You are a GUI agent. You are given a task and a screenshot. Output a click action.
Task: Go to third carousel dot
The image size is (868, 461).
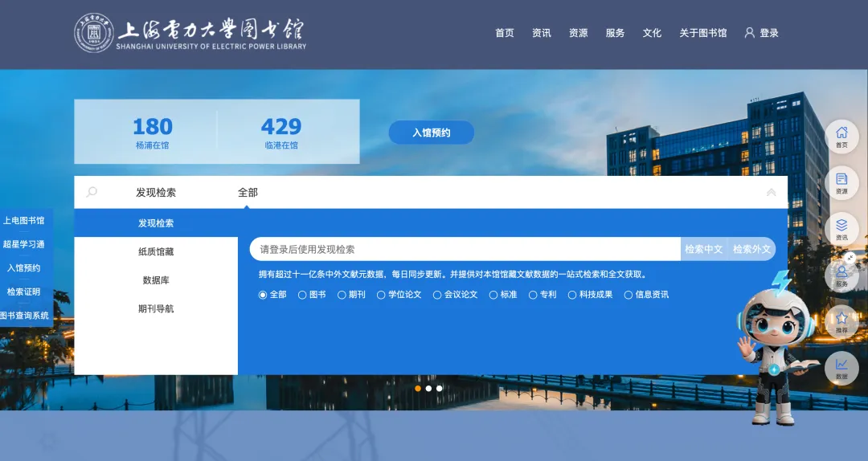pyautogui.click(x=439, y=389)
